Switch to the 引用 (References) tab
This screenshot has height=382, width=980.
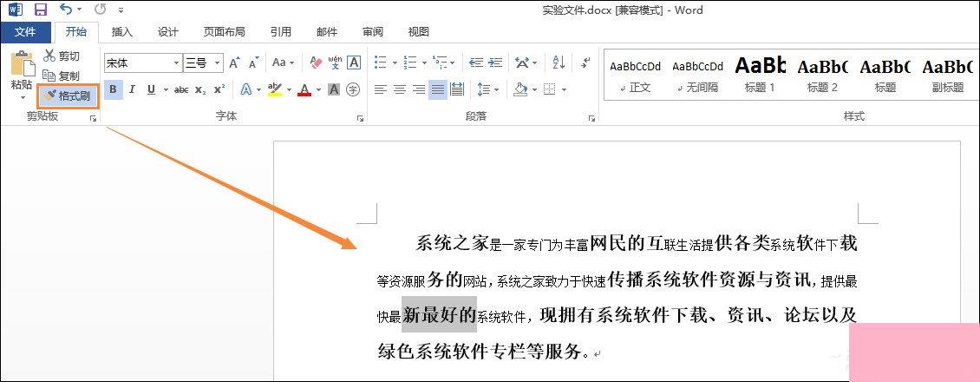click(281, 32)
